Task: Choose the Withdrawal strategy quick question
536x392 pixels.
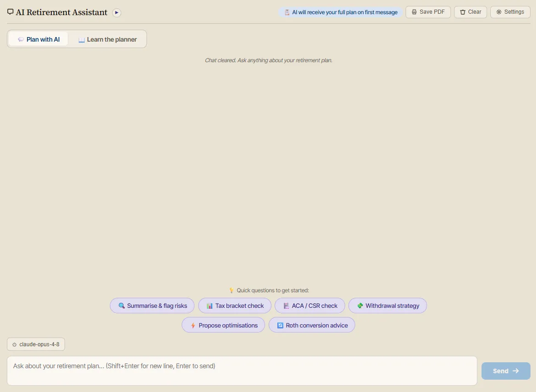Action: [388, 306]
